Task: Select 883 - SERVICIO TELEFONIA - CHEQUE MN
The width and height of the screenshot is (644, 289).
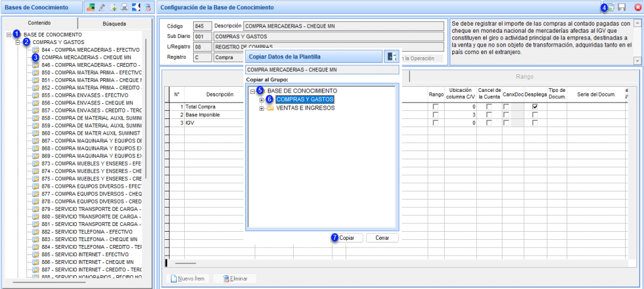Action: [89, 239]
